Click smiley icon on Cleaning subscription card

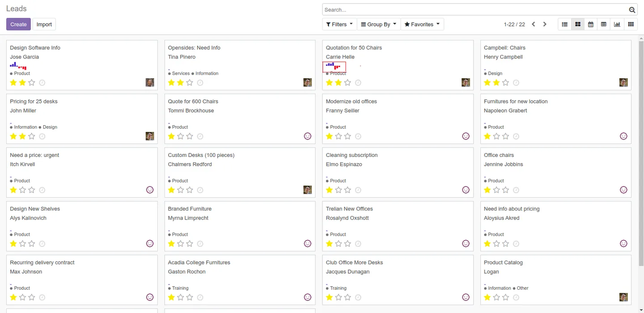466,190
